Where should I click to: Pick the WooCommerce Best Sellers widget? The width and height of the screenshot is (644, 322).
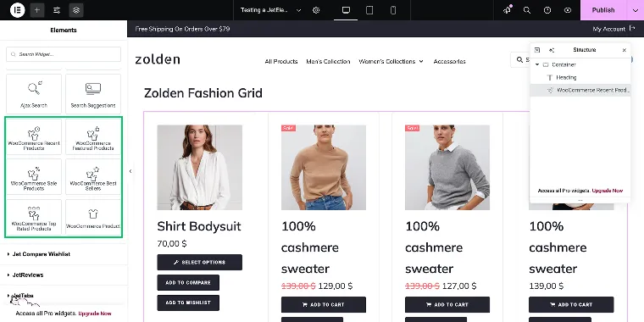pyautogui.click(x=93, y=177)
